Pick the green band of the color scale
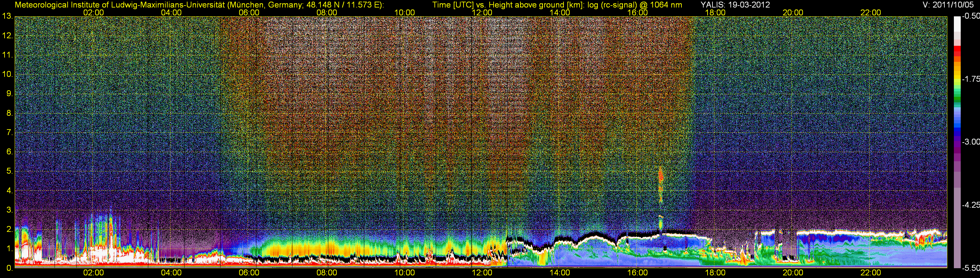980x278 pixels. [957, 98]
